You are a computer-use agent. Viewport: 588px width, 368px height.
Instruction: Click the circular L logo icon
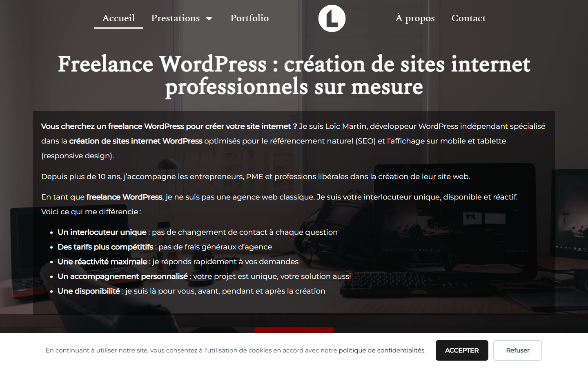tap(332, 18)
